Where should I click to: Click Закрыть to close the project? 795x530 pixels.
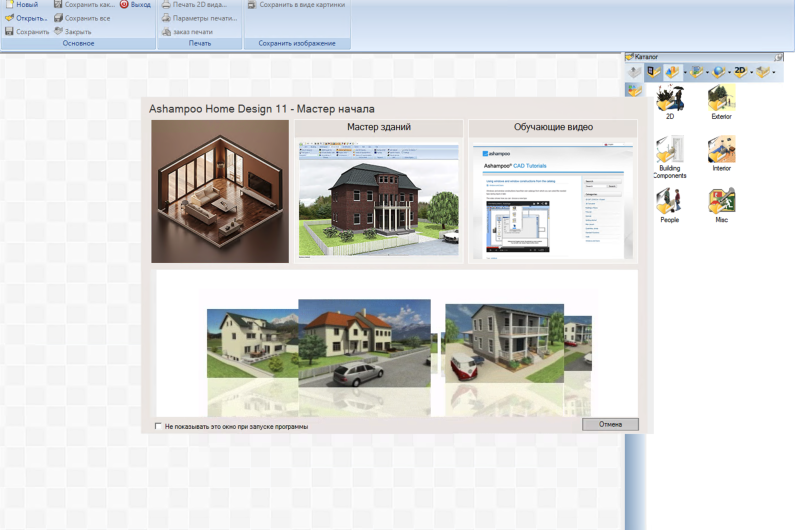pos(73,31)
